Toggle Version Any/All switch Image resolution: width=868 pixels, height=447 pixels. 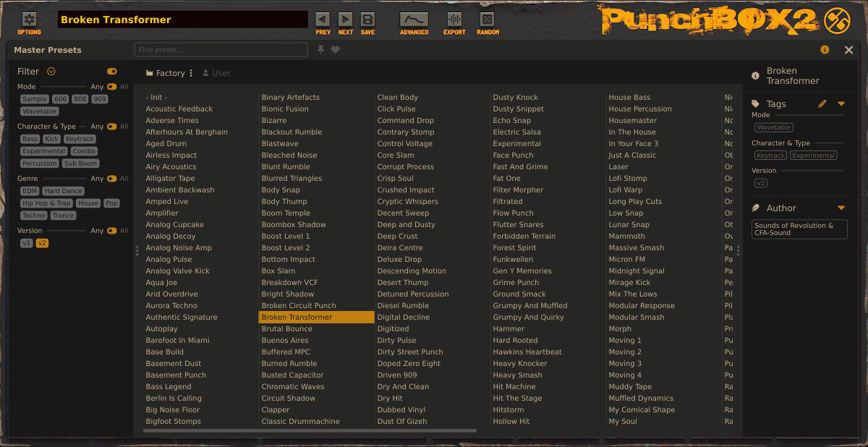click(x=111, y=231)
